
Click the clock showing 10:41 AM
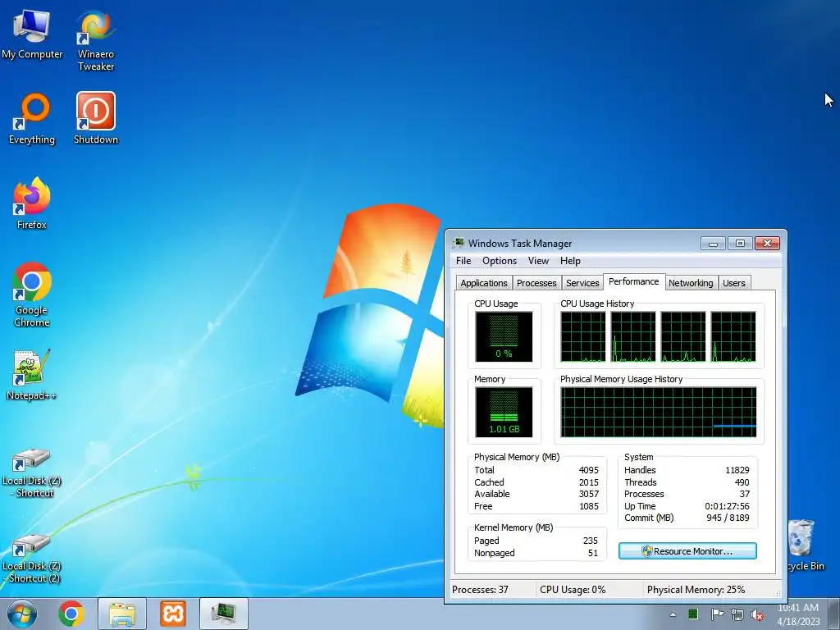tap(798, 608)
